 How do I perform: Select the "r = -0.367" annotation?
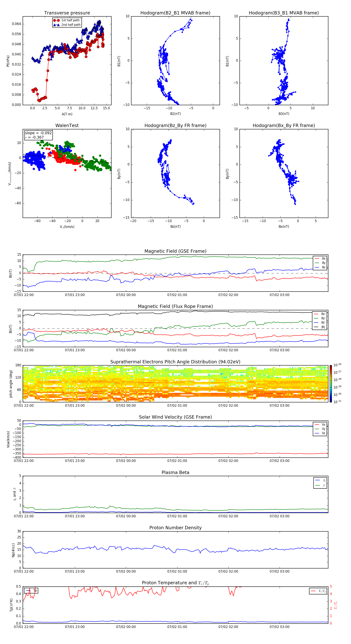pyautogui.click(x=35, y=137)
